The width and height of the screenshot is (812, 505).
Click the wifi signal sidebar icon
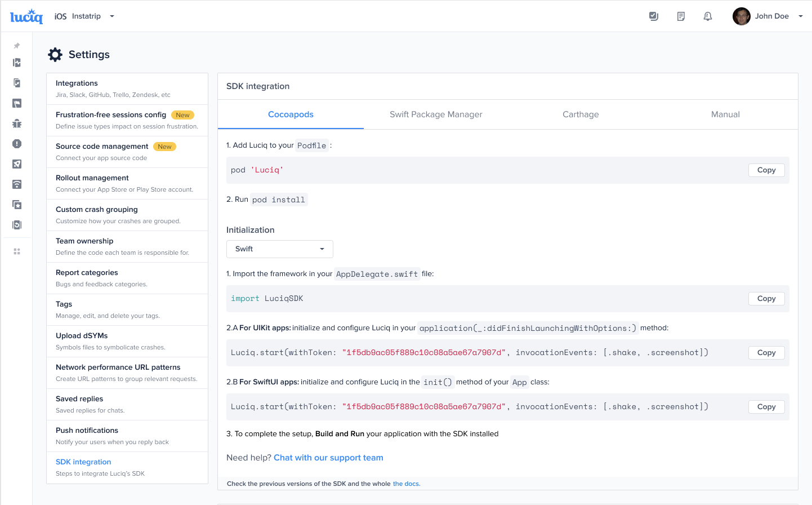[17, 184]
